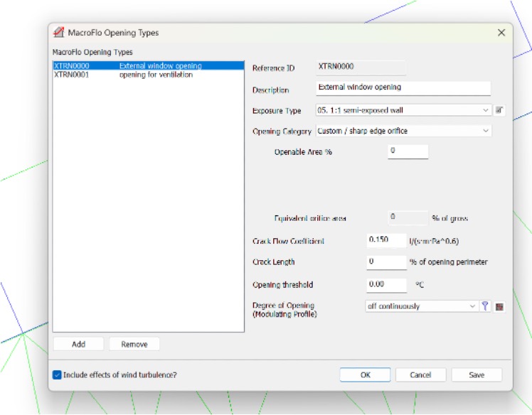Click the Equivalent orifice area field

[x=408, y=217]
